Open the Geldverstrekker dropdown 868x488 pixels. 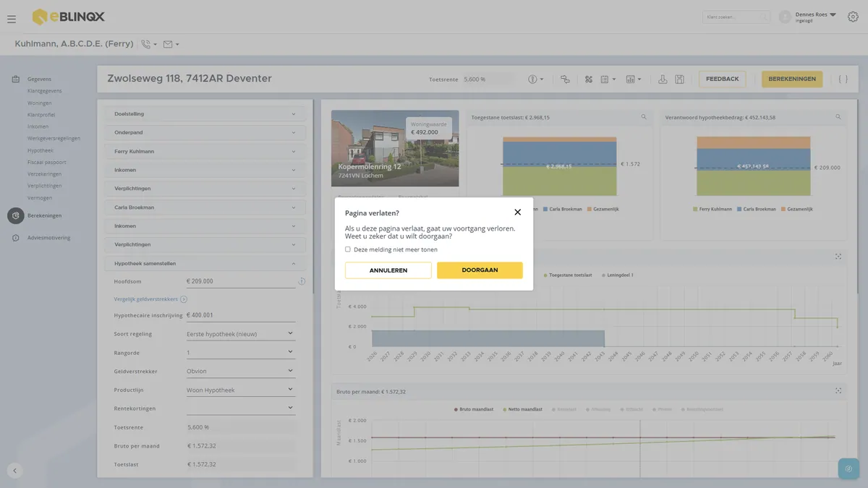[x=240, y=372]
